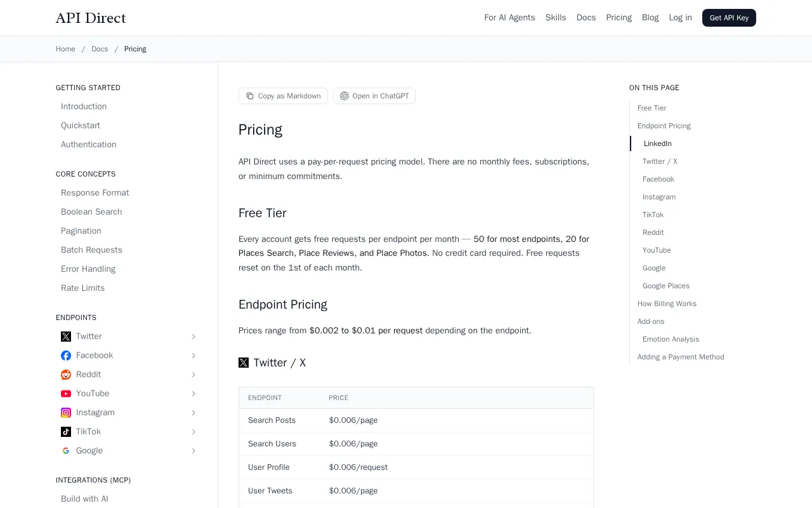
Task: Open Boolean Search in the sidebar
Action: point(91,212)
